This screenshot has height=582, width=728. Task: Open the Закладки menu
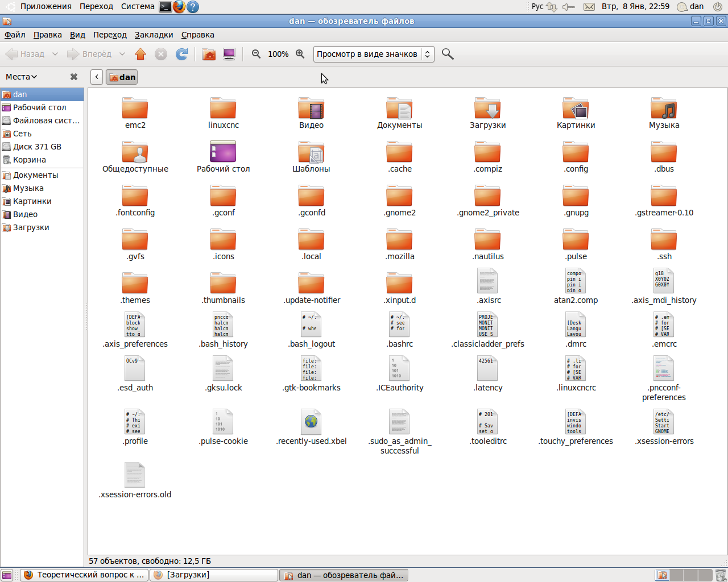[x=154, y=35]
